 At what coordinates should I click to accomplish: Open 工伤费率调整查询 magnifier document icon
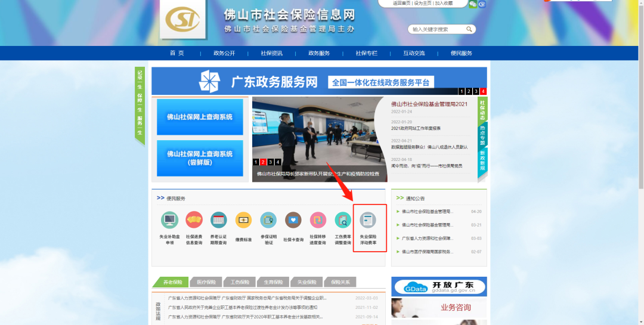(343, 220)
